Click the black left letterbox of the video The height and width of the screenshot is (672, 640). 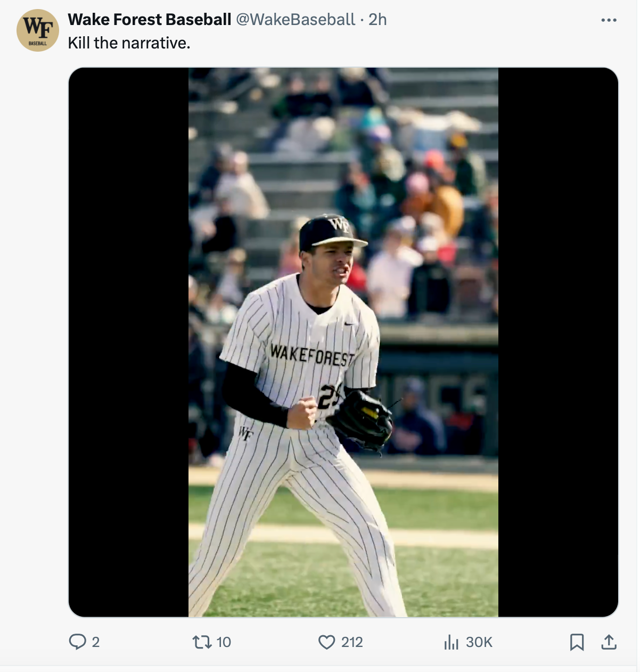(128, 342)
